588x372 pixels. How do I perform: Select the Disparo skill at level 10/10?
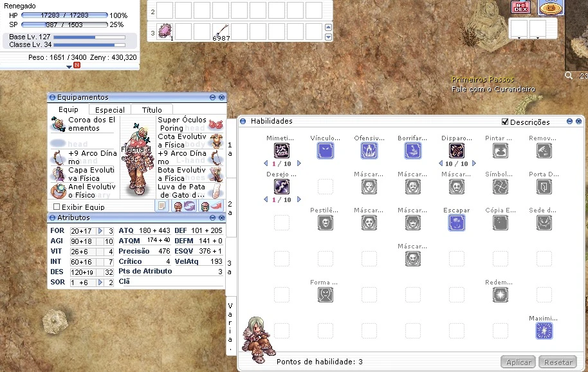tap(456, 151)
